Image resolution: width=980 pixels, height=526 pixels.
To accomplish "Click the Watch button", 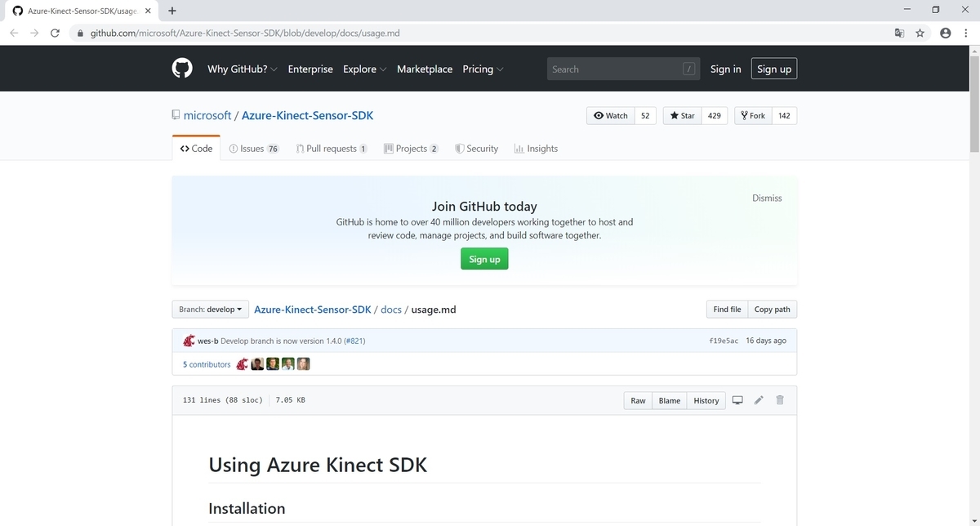I will click(611, 116).
